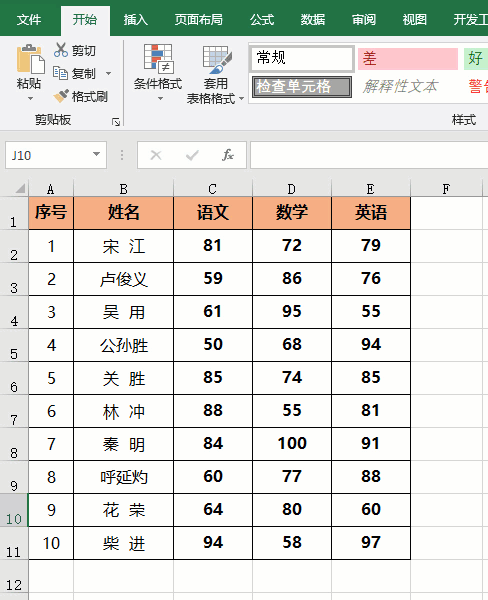488x600 pixels.
Task: Open Format as Table icon
Action: tap(217, 59)
